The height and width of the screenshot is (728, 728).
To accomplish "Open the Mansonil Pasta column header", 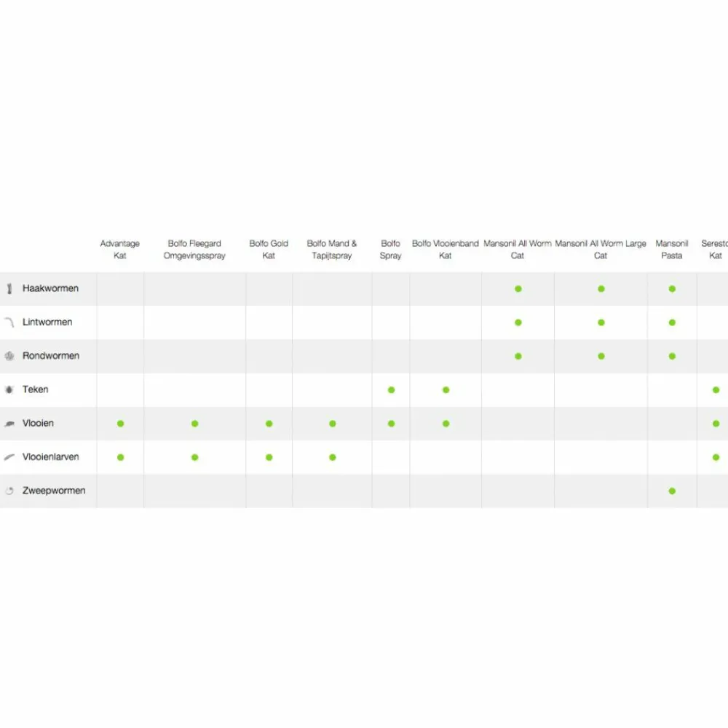I will click(672, 250).
